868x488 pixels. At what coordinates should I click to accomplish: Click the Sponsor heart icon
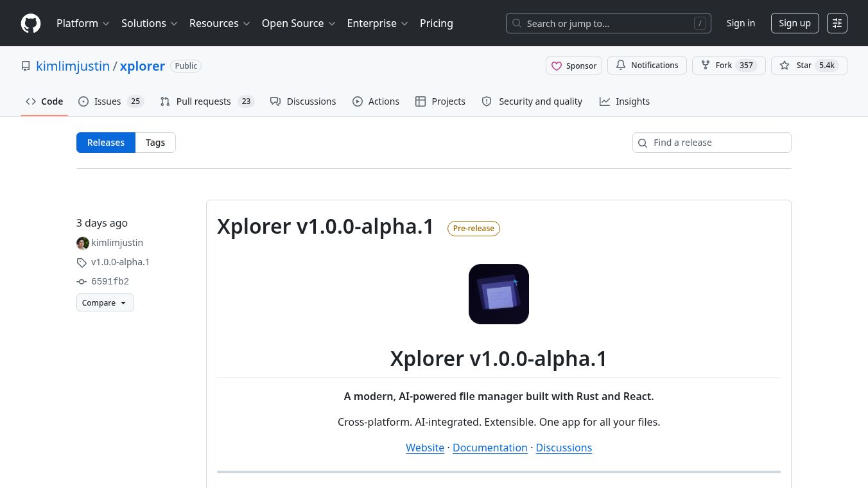tap(557, 65)
